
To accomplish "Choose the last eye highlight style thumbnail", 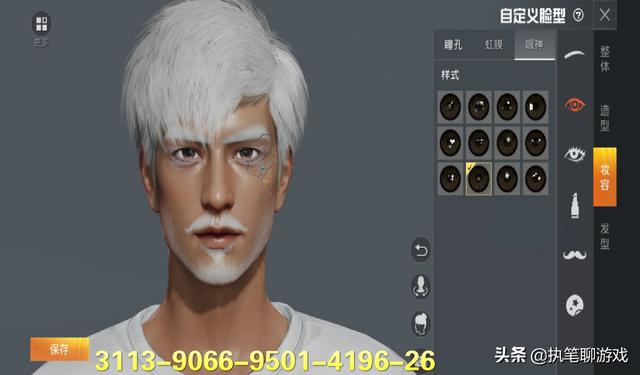I will [536, 179].
